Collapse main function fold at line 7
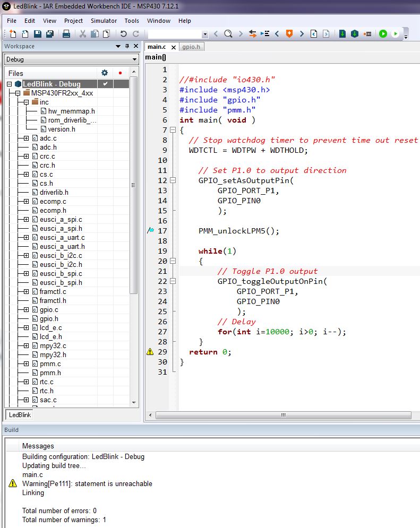The width and height of the screenshot is (420, 528). pyautogui.click(x=173, y=129)
